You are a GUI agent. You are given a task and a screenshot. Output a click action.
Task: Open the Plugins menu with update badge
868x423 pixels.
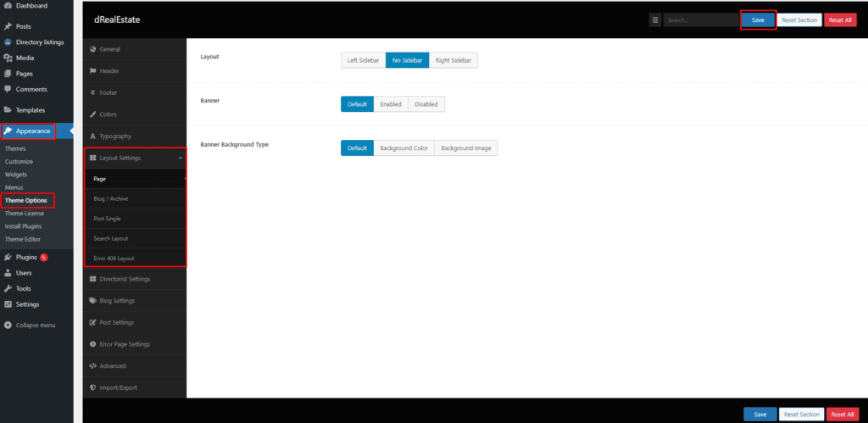[25, 257]
